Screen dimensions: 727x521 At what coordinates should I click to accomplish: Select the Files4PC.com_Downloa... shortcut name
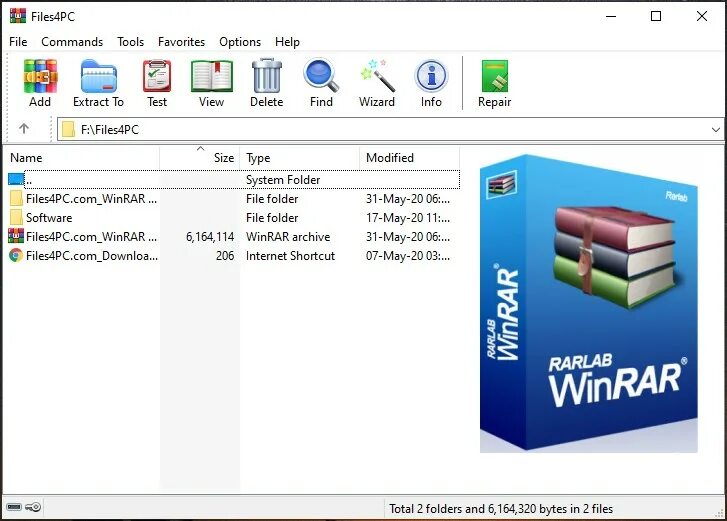pyautogui.click(x=92, y=255)
